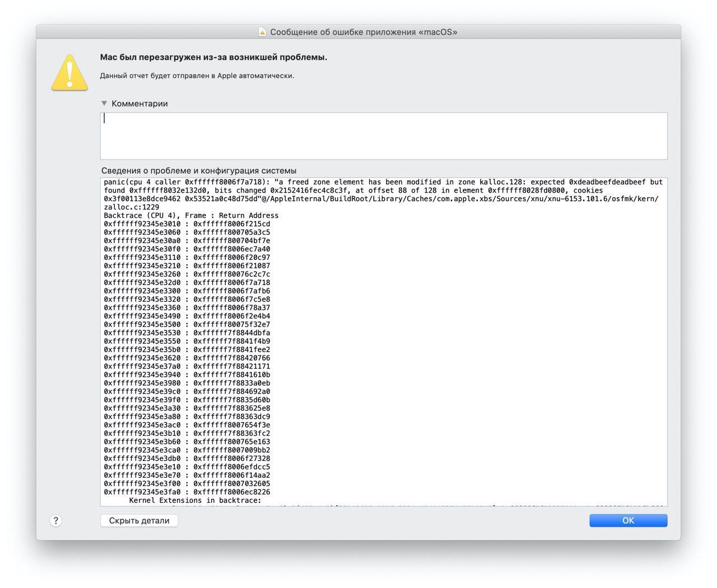Click the line starting «panic(cpu 4 caller»
Screen dimensions: 717x588
(x=383, y=182)
